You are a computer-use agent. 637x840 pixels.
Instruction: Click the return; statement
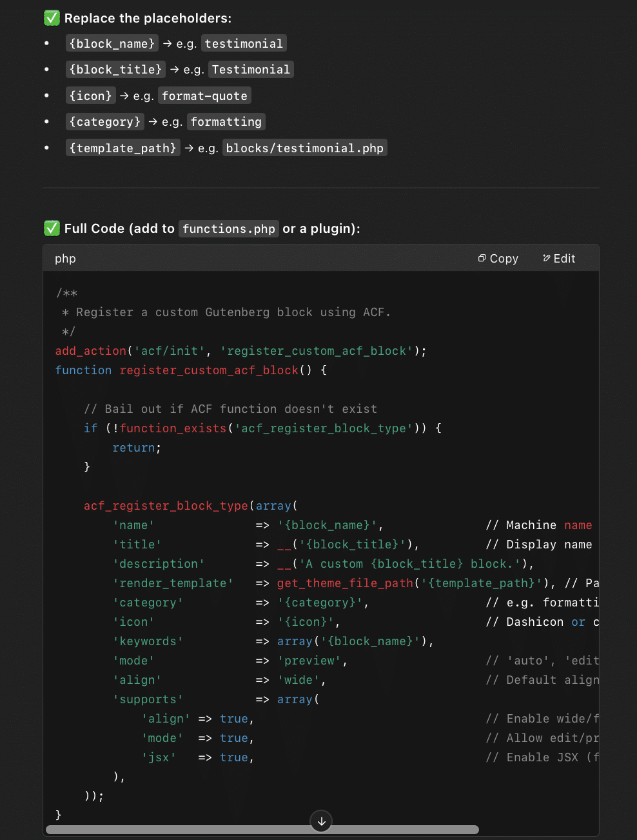(137, 448)
